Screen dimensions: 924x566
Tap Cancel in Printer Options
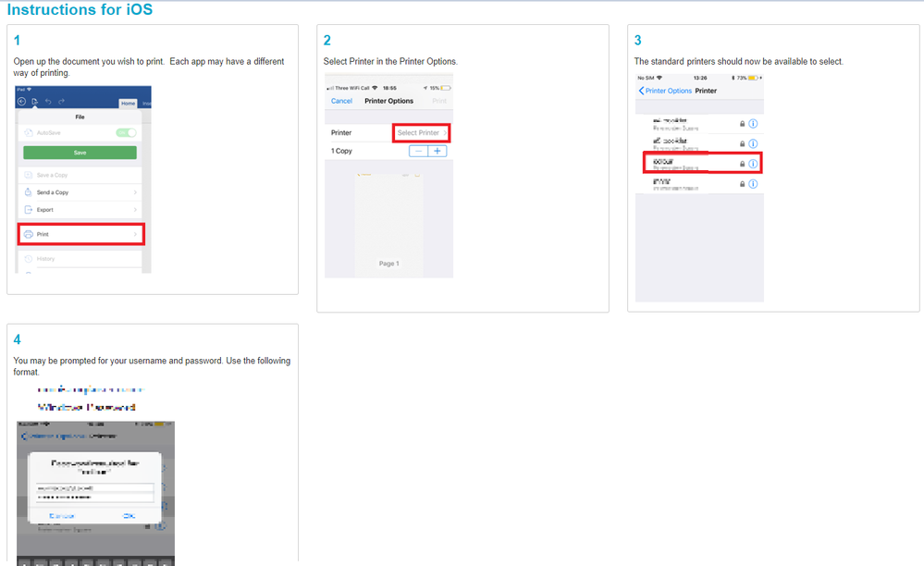coord(341,101)
